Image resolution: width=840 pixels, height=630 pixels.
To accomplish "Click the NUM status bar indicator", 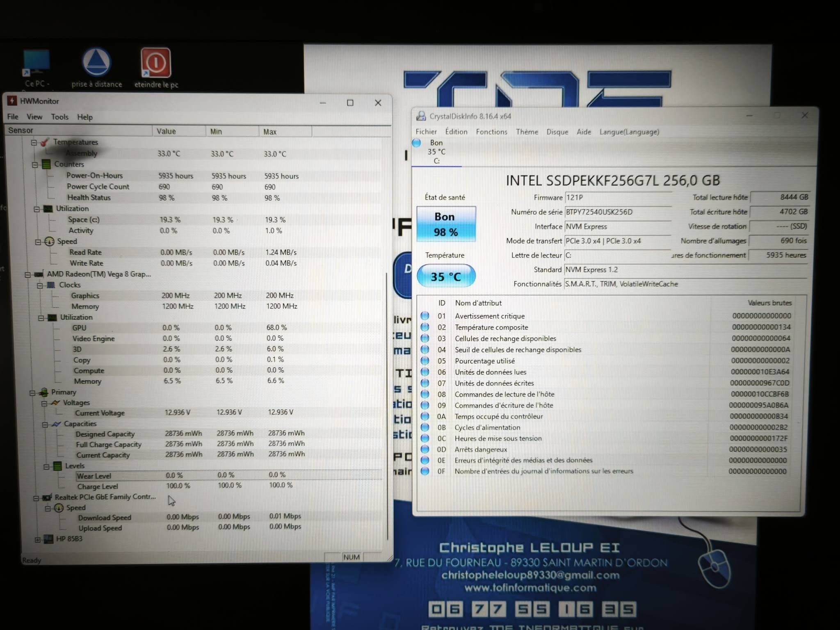I will 352,557.
